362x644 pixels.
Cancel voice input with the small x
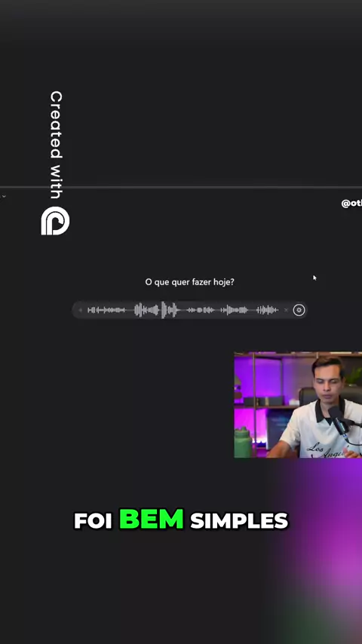[x=286, y=310]
